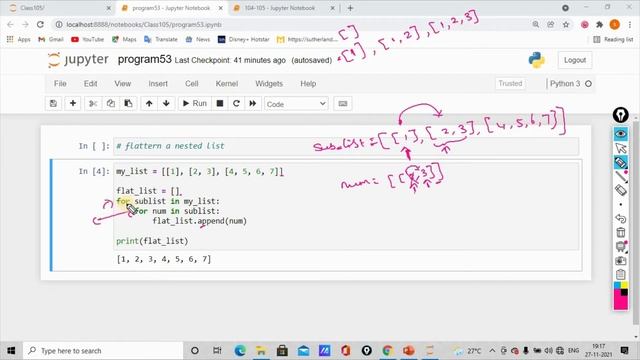Cut selected cells with the scissors icon

click(x=93, y=104)
